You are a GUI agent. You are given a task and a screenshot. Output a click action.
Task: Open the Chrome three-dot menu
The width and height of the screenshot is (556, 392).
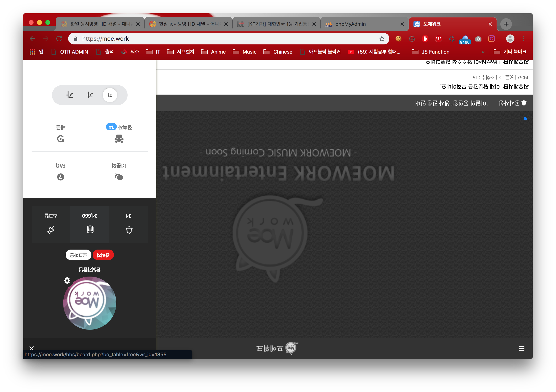[524, 39]
